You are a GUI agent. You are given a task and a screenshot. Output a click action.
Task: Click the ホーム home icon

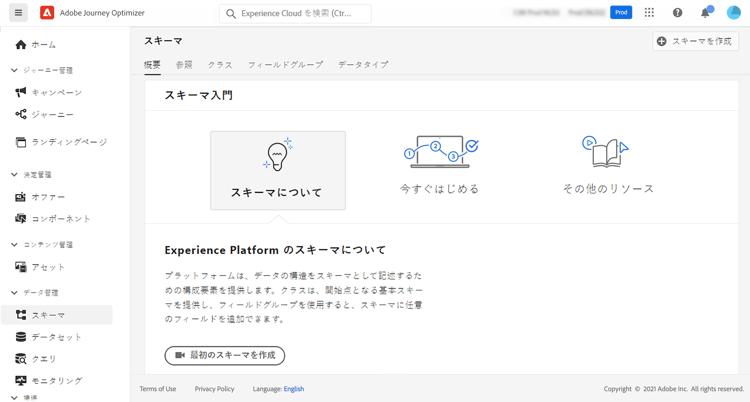click(21, 45)
